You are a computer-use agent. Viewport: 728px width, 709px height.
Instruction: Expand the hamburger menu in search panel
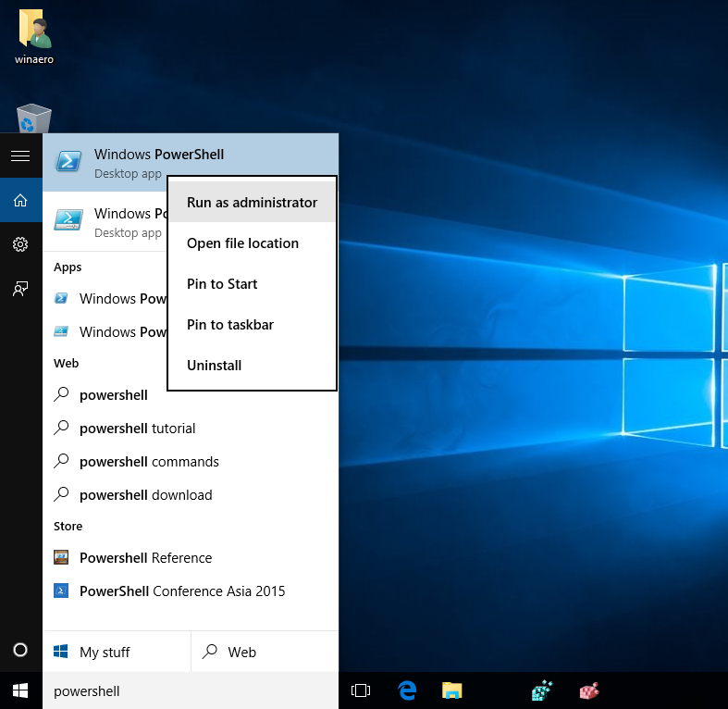(x=20, y=155)
